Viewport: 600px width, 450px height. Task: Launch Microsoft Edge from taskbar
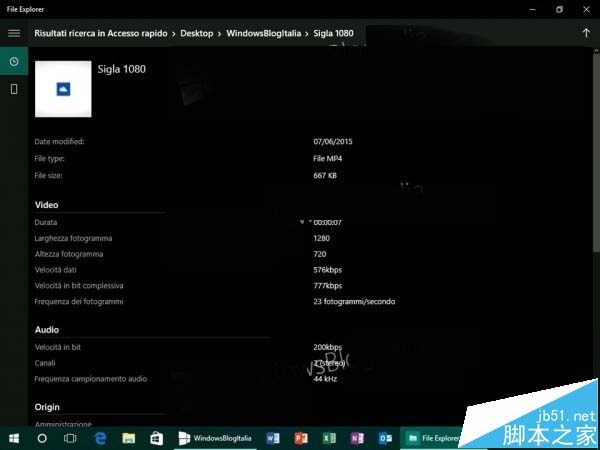tap(100, 439)
